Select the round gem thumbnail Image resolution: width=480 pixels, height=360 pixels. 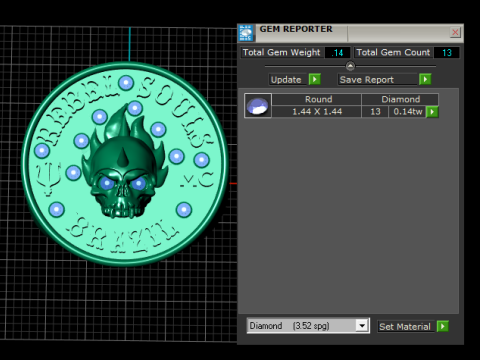coord(258,106)
